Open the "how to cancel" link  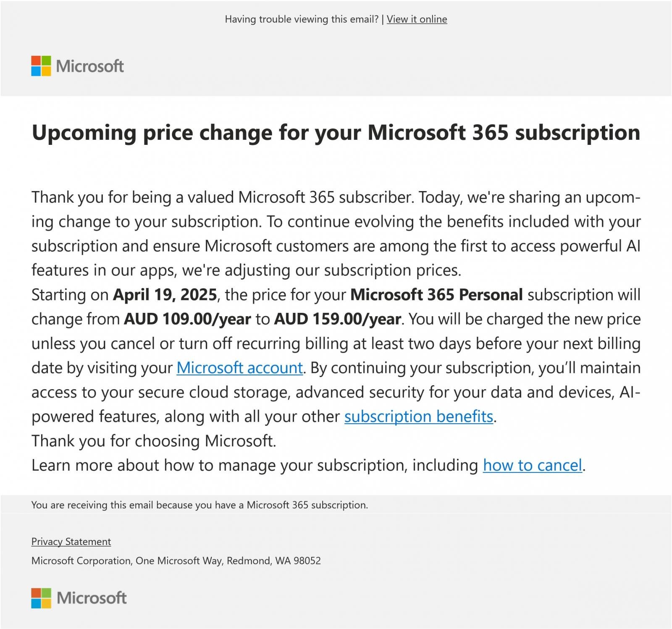click(532, 465)
